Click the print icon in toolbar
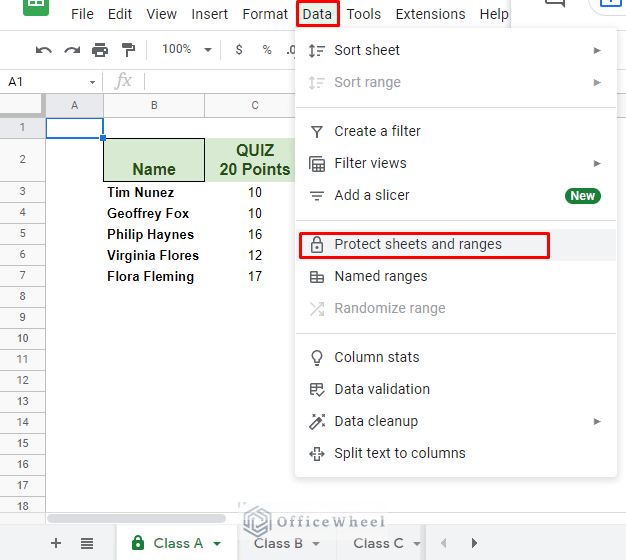 point(100,50)
